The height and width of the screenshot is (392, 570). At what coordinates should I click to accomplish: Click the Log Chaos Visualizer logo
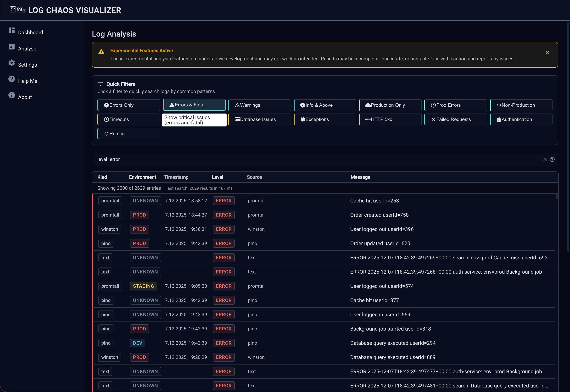pos(18,10)
